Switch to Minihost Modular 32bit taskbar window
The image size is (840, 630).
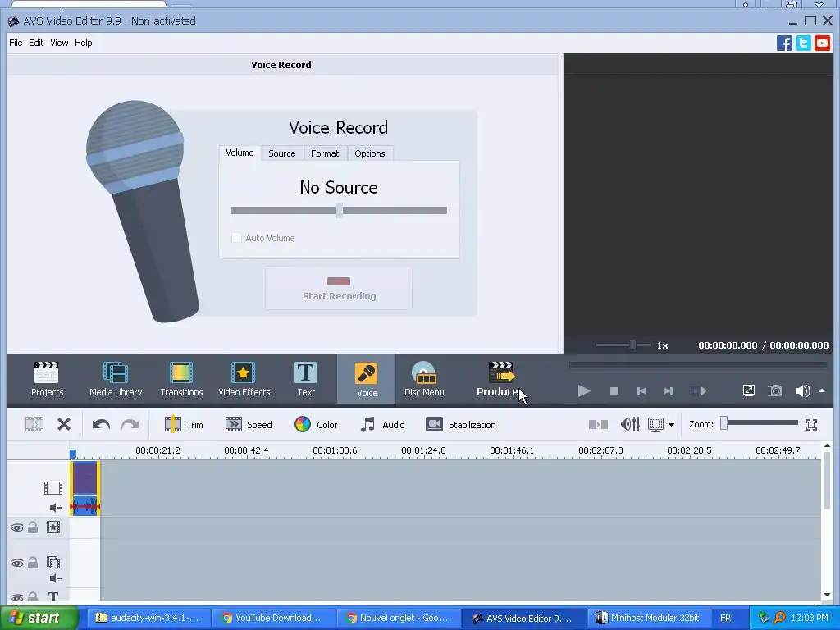[648, 618]
